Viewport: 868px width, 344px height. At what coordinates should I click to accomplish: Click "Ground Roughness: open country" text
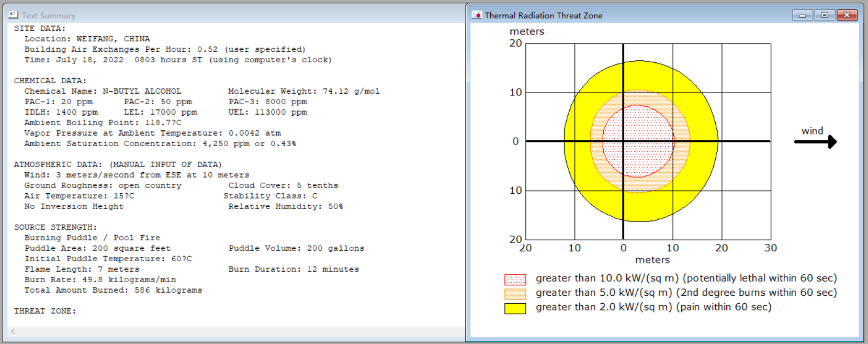point(103,185)
